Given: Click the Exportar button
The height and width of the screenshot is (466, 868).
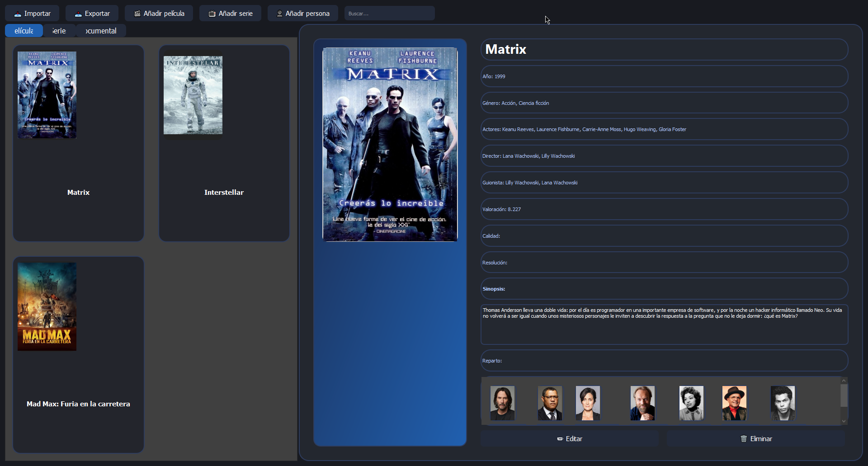Looking at the screenshot, I should [x=92, y=14].
